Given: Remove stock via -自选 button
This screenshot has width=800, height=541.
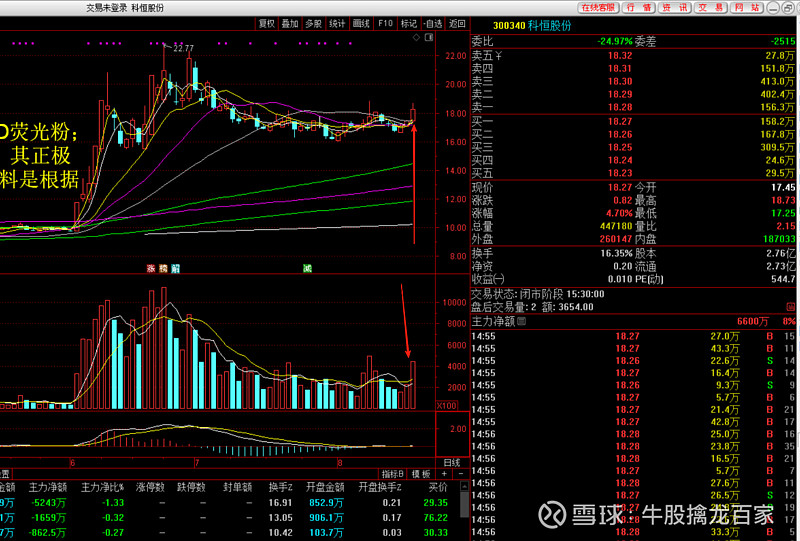Looking at the screenshot, I should [x=433, y=23].
